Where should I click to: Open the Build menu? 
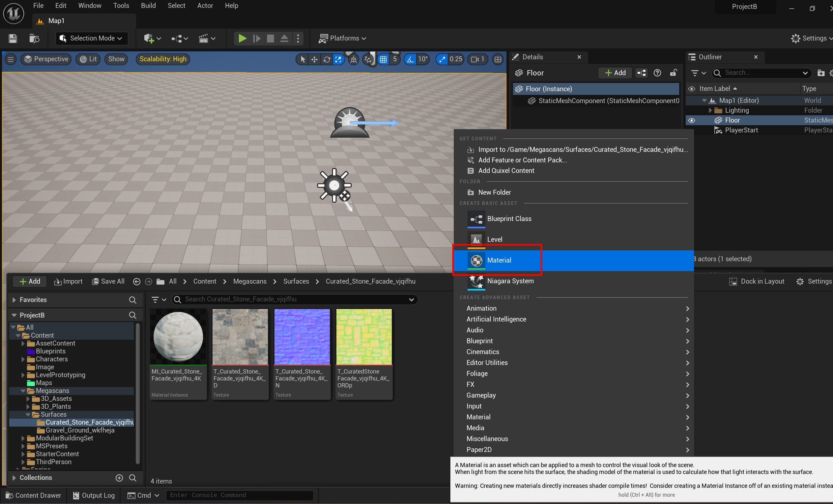pos(148,6)
